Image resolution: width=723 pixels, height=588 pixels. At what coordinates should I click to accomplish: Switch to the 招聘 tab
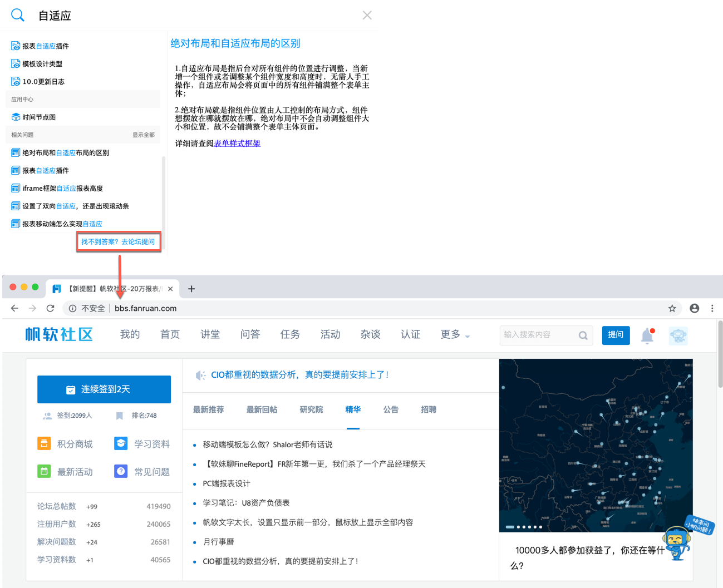pos(429,409)
